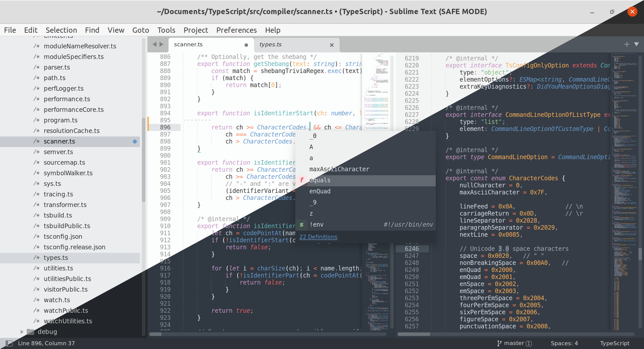Viewport: 644px width, 349px height.
Task: Open the Find menu in menu bar
Action: coord(92,30)
